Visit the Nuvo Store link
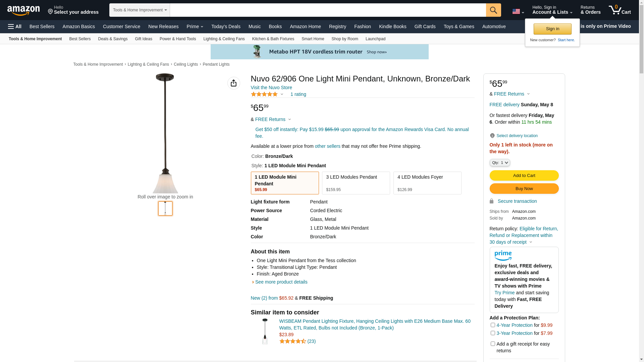The height and width of the screenshot is (362, 644). (x=271, y=87)
